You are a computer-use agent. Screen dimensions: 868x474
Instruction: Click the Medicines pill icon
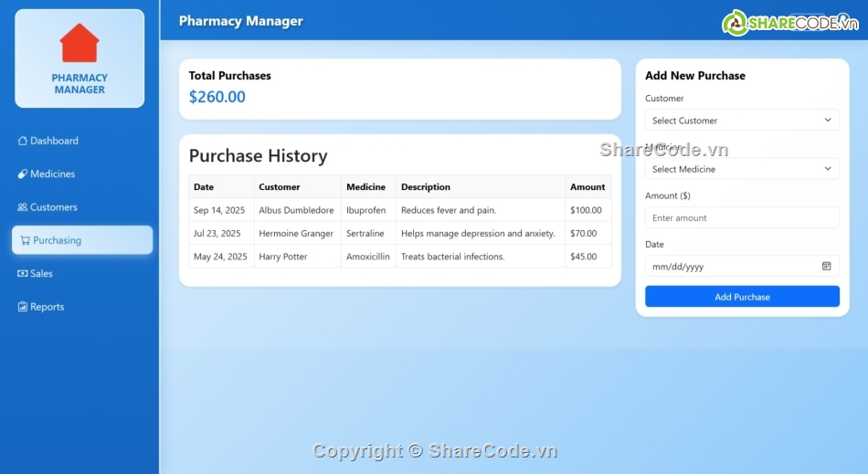pos(23,174)
